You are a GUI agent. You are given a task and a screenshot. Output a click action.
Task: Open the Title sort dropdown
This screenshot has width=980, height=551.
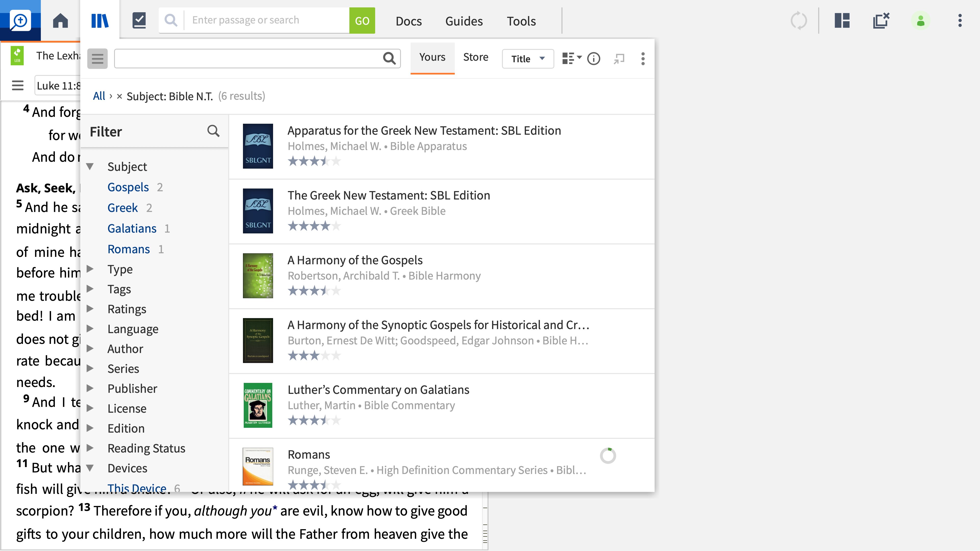tap(528, 59)
